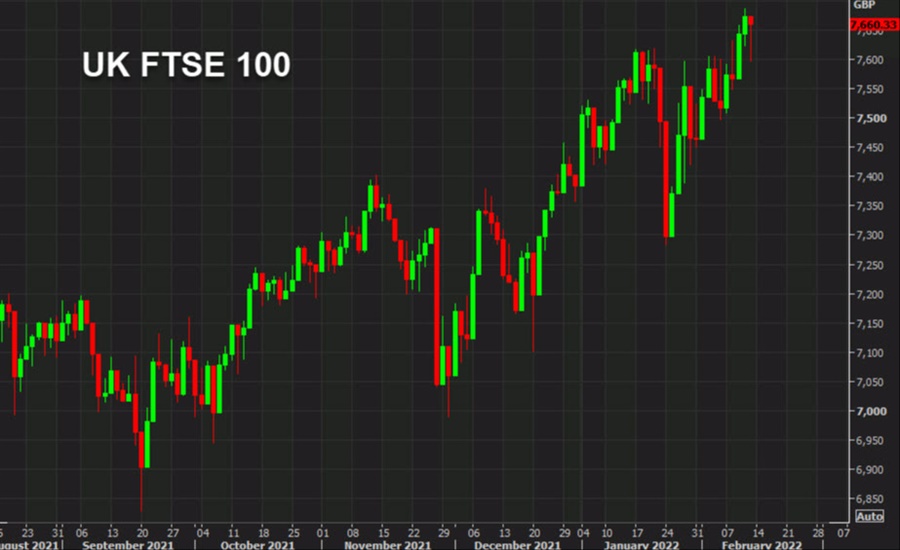The image size is (900, 550).
Task: Click date tick 27 on time axis
Action: (x=173, y=533)
